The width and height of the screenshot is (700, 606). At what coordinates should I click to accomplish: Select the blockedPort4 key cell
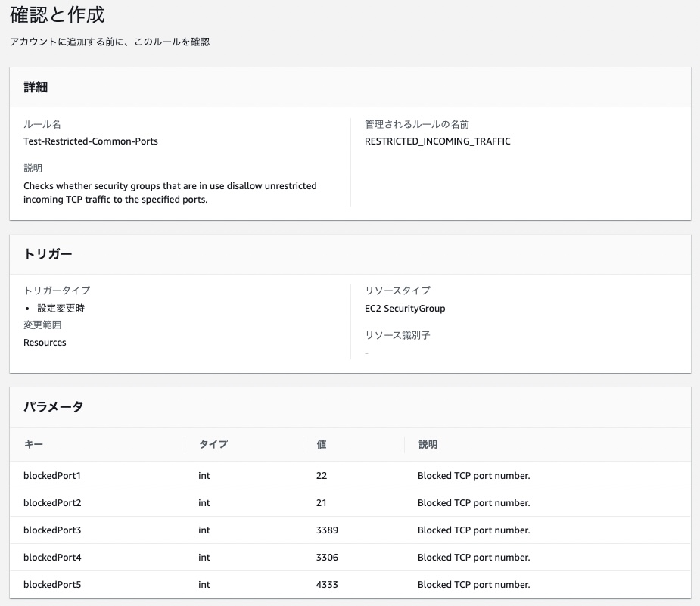click(x=52, y=558)
